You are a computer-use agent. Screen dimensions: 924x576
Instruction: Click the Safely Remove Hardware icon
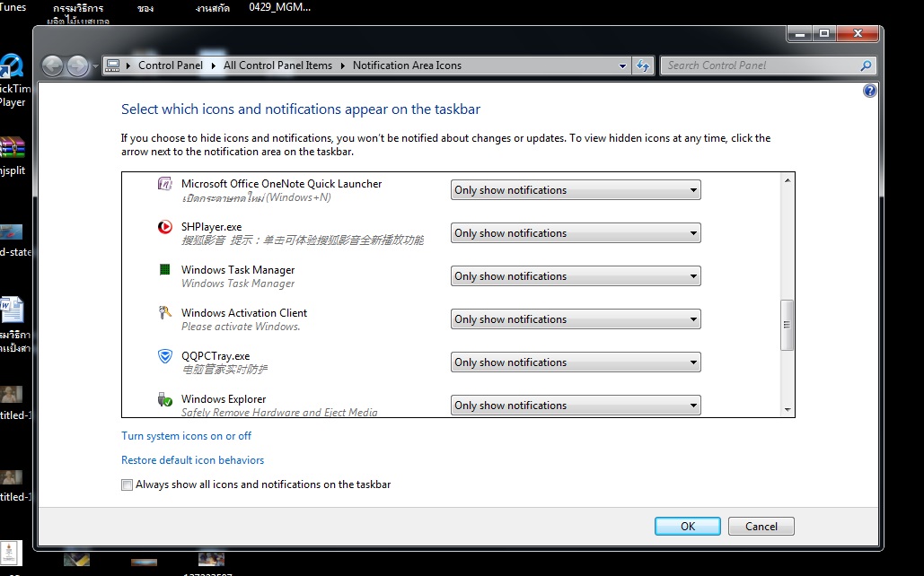pyautogui.click(x=164, y=399)
